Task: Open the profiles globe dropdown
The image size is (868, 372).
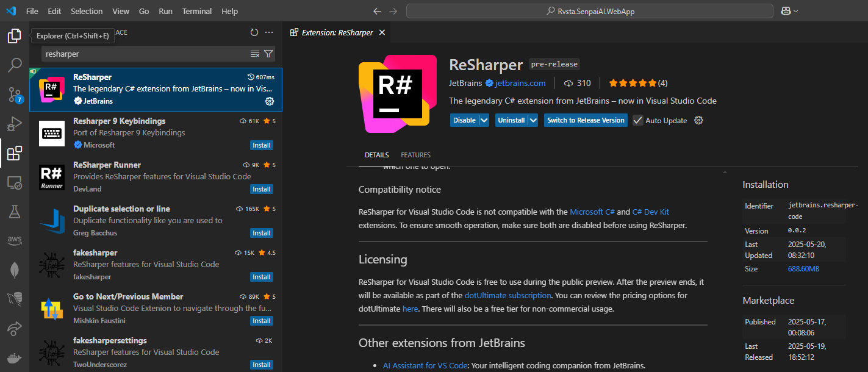Action: pyautogui.click(x=789, y=10)
